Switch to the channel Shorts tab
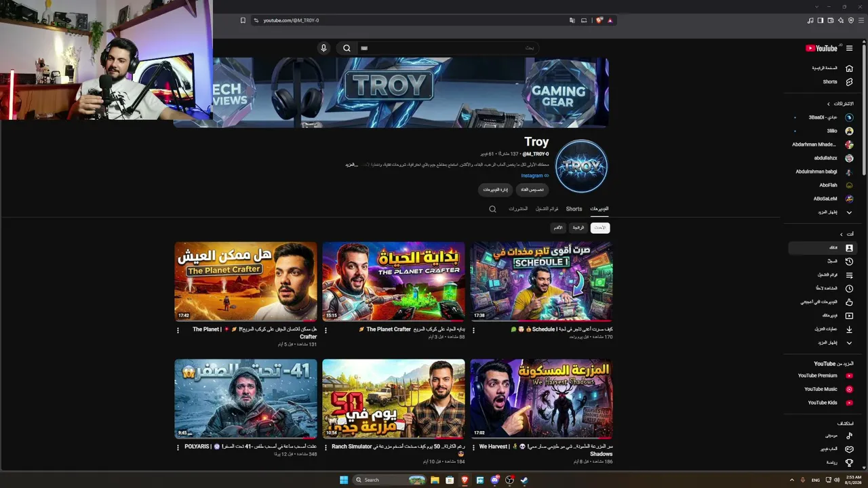868x488 pixels. coord(574,209)
